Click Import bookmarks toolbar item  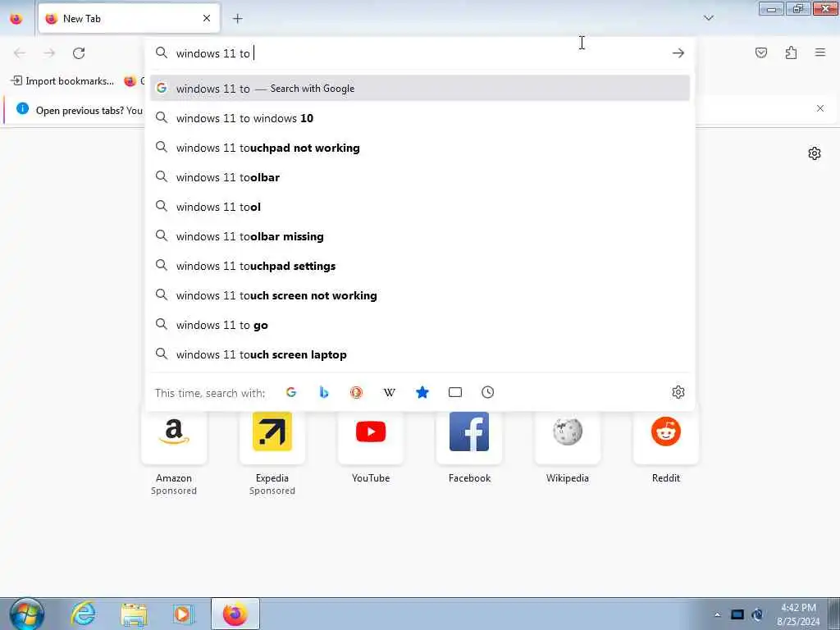(x=62, y=81)
